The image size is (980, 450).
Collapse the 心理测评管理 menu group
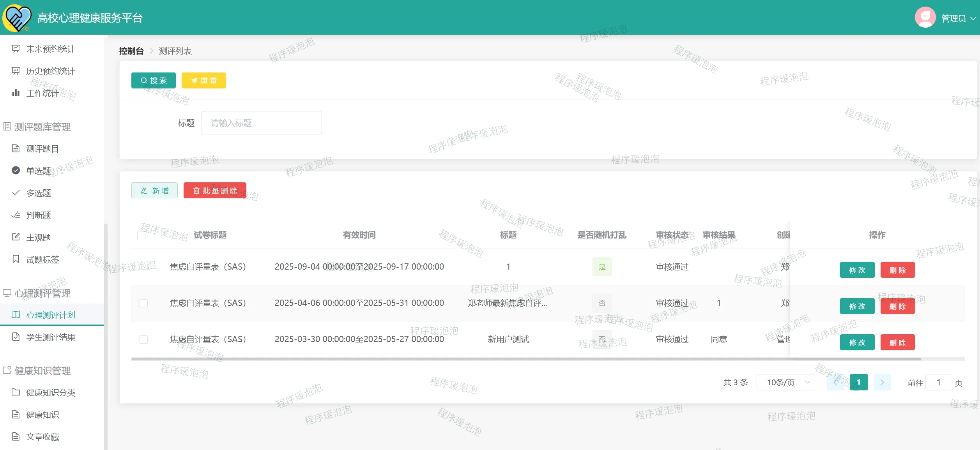tap(43, 293)
